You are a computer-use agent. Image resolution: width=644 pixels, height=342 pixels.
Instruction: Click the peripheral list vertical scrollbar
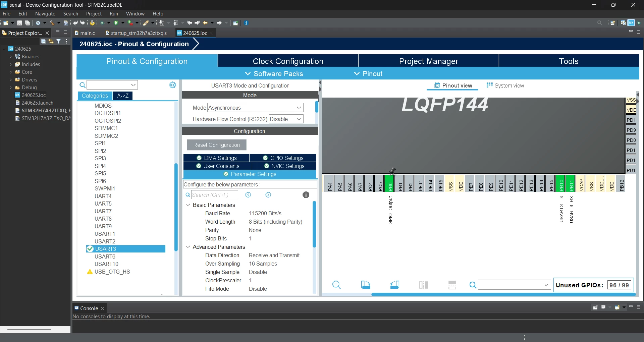[x=176, y=207]
